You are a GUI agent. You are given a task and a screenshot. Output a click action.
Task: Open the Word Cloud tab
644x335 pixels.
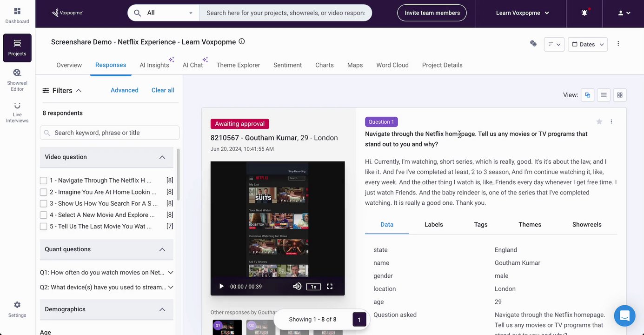[392, 65]
